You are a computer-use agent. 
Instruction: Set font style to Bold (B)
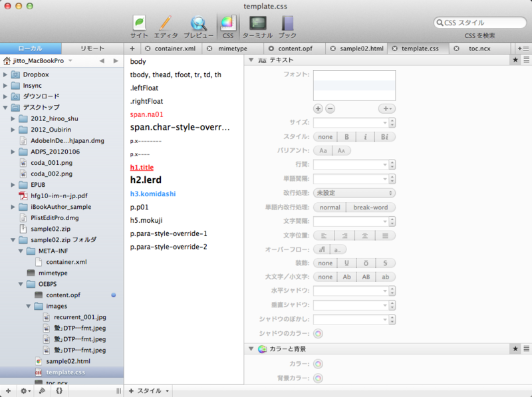click(346, 137)
